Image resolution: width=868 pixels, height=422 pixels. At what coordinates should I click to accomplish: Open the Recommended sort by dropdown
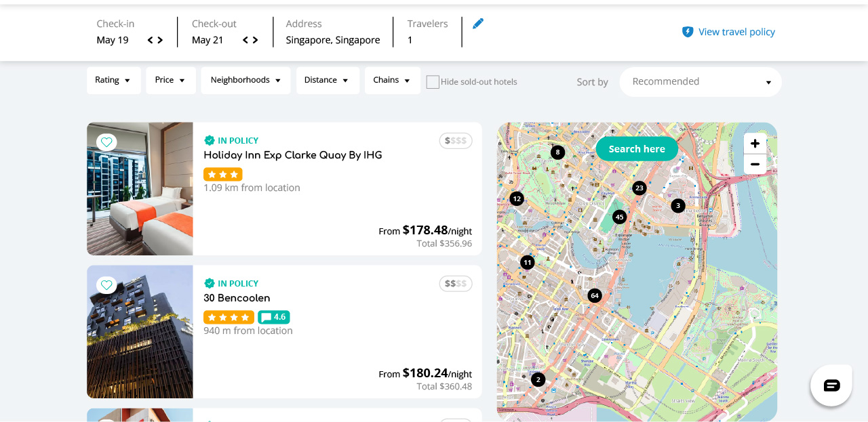pos(700,82)
